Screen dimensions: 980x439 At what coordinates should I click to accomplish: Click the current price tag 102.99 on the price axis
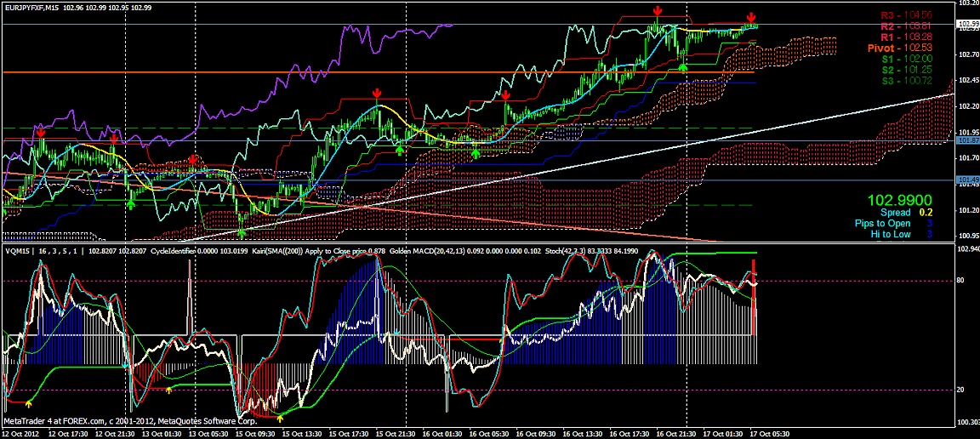click(x=966, y=24)
